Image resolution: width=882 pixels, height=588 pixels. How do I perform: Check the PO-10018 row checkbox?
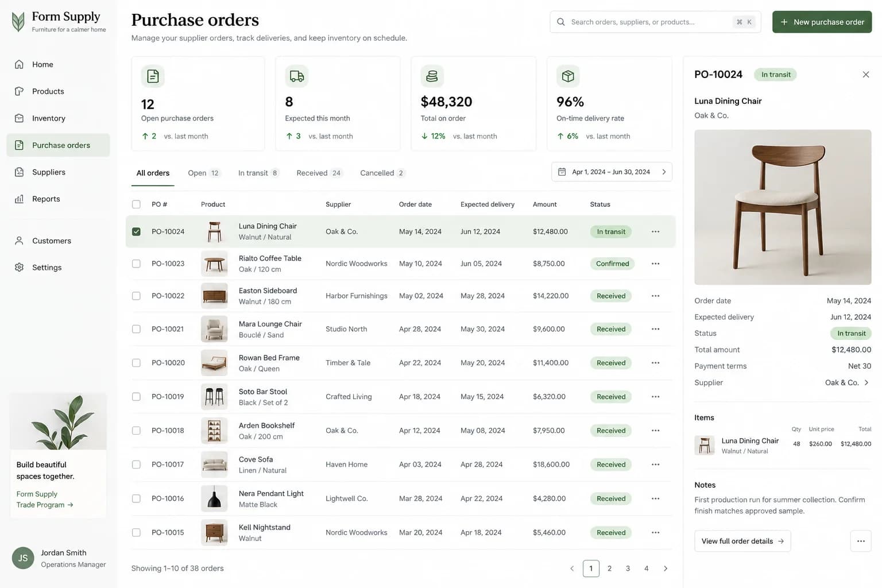pyautogui.click(x=136, y=431)
